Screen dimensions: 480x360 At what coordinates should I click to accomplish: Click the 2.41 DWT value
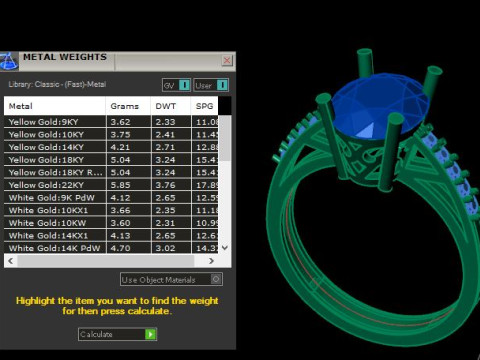click(165, 135)
